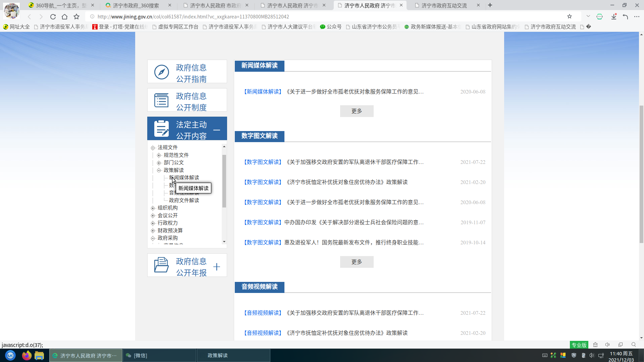Click the bookmark star beside home icon
Screen dimensions: 644x362
tap(76, 17)
